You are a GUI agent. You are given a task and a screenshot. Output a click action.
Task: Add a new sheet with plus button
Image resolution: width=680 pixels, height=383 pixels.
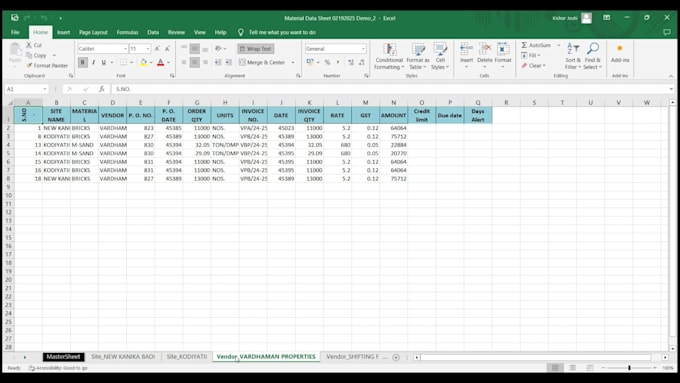pos(396,357)
